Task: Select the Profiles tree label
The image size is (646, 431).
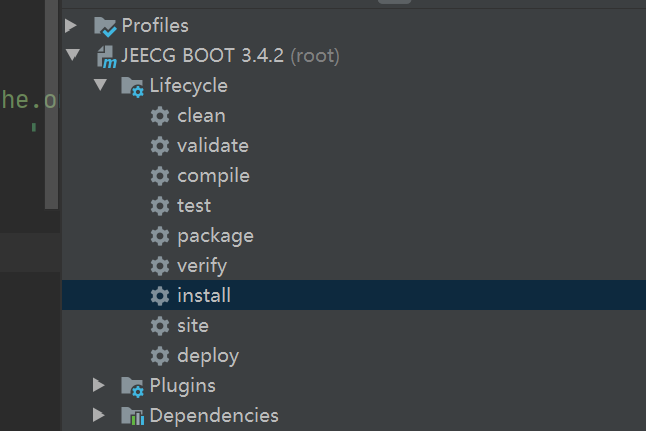Action: tap(155, 26)
